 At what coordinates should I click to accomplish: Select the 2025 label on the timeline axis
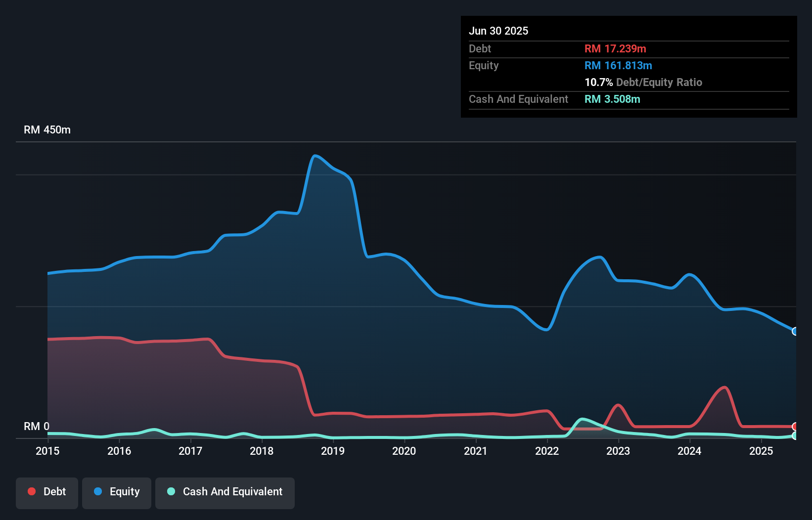[x=762, y=451]
